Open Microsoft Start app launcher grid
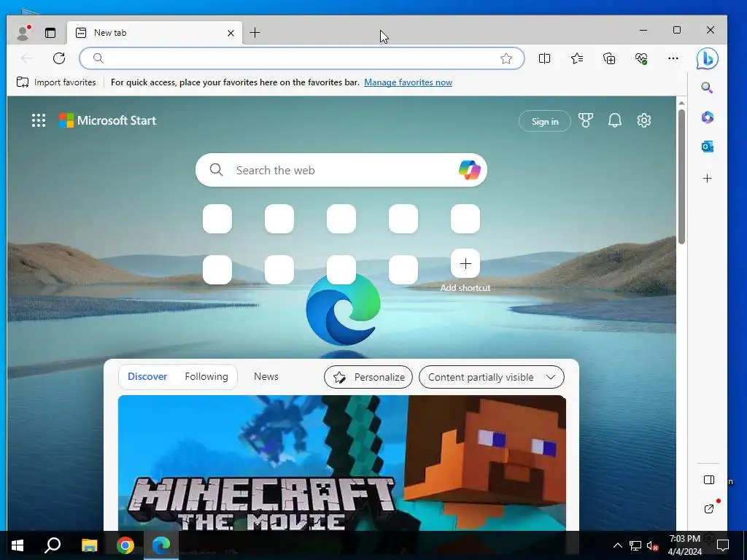The image size is (747, 560). 39,120
